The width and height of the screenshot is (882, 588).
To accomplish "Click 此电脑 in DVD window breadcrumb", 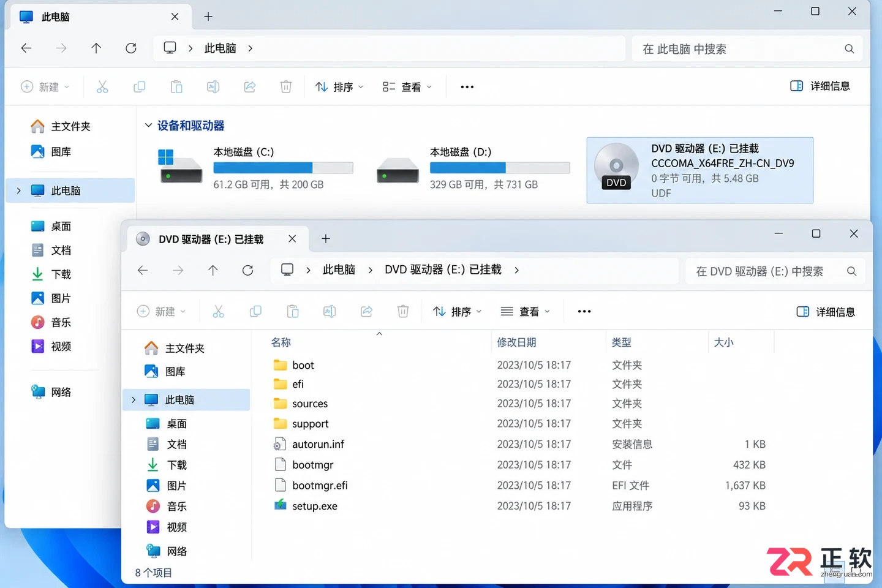I will (x=339, y=270).
